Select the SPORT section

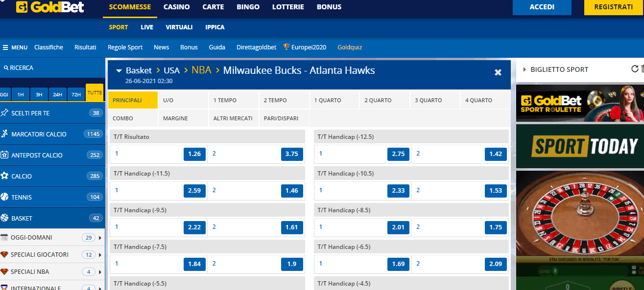119,27
